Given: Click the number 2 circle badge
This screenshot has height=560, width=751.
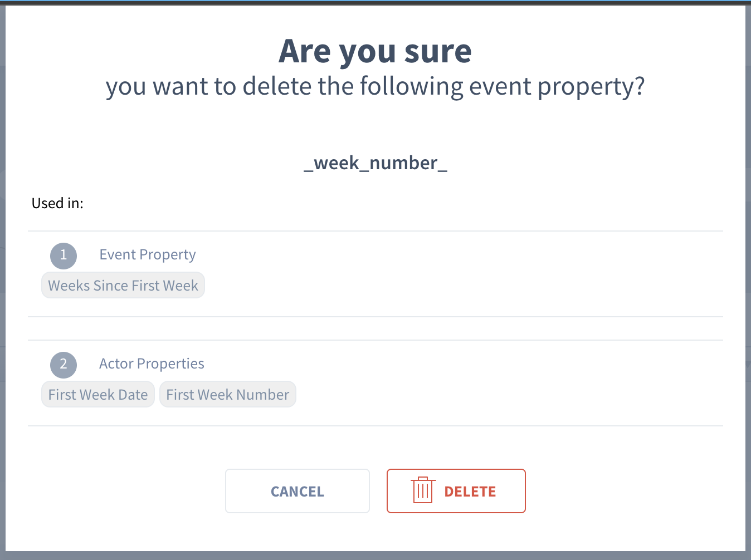Looking at the screenshot, I should [x=64, y=365].
